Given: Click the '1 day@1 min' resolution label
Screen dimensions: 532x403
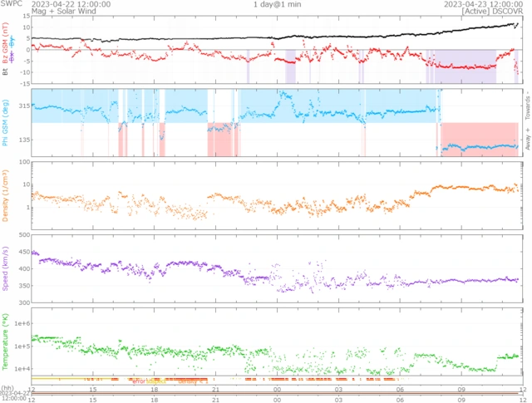Looking at the screenshot, I should 277,4.
